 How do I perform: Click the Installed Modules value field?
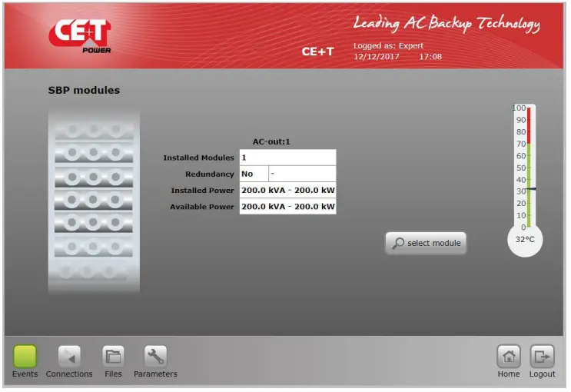[x=287, y=158]
